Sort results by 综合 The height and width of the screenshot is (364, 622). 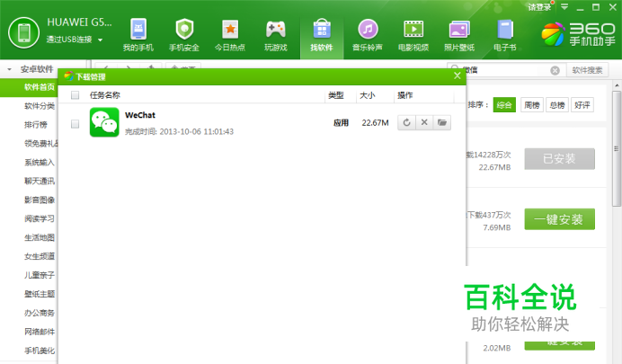point(504,105)
